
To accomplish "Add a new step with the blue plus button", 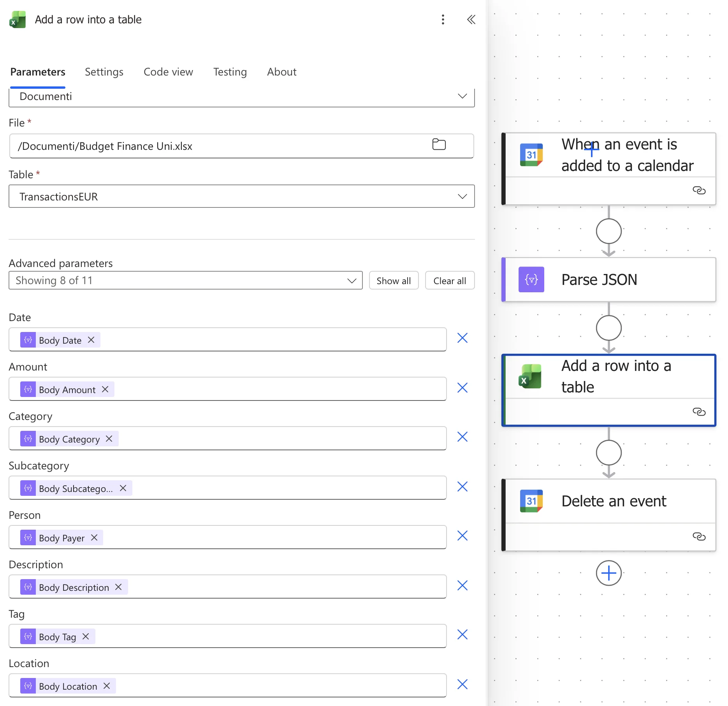I will (x=608, y=573).
